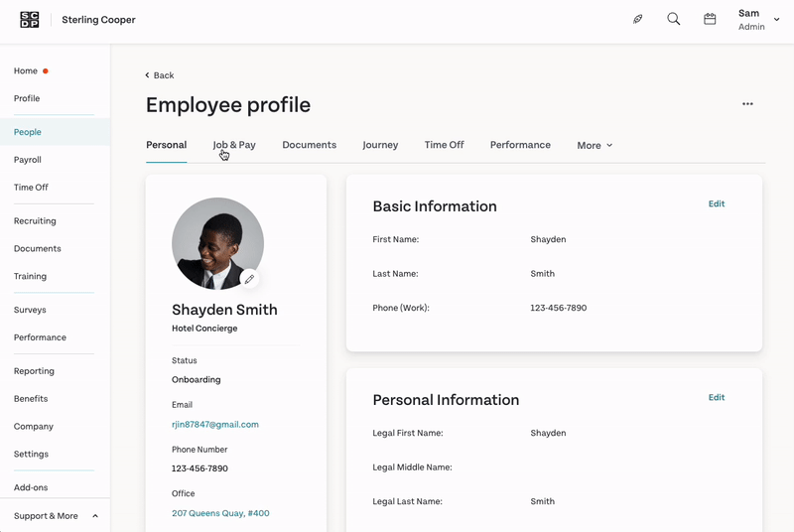This screenshot has width=794, height=532.
Task: Click the SCDP company logo
Action: click(30, 20)
